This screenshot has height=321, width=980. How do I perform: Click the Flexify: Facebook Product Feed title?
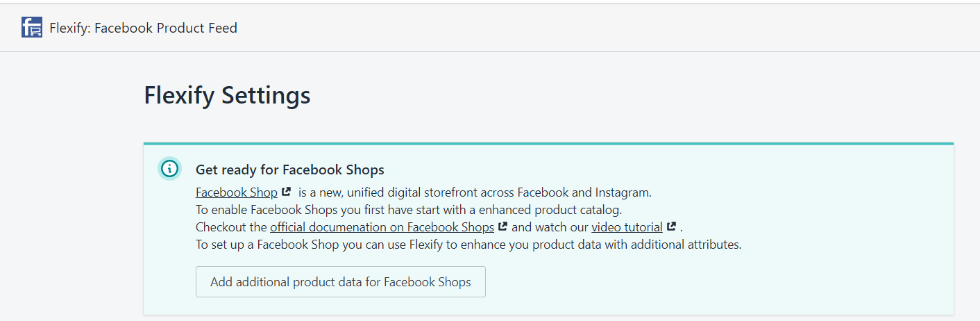tap(144, 28)
